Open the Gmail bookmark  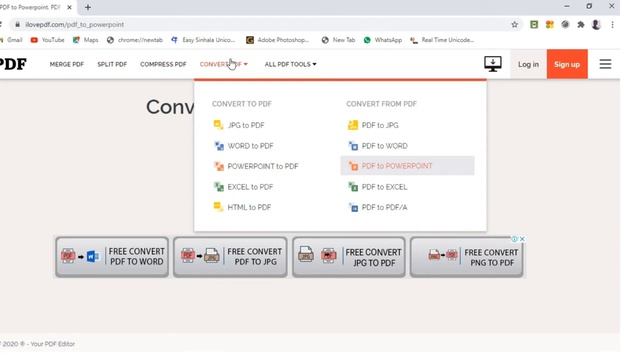pyautogui.click(x=12, y=40)
